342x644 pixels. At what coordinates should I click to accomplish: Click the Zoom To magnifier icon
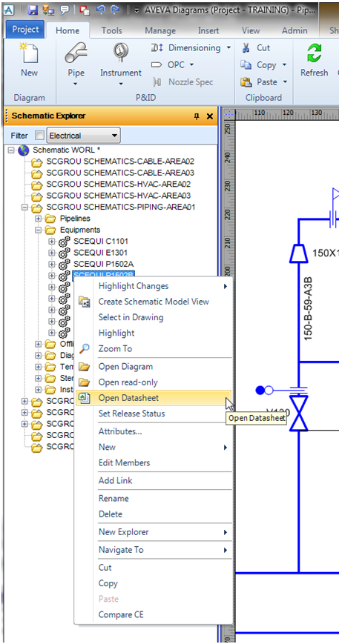click(84, 349)
